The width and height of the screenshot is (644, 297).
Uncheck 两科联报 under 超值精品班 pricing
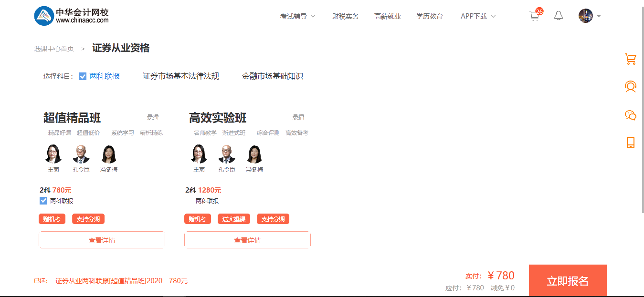pos(43,200)
